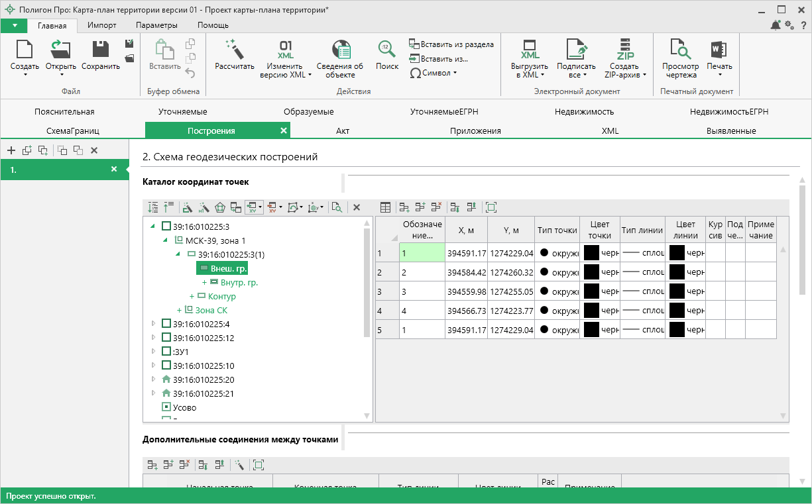
Task: Collapse the 39:16:010225:3 tree node
Action: pos(154,227)
